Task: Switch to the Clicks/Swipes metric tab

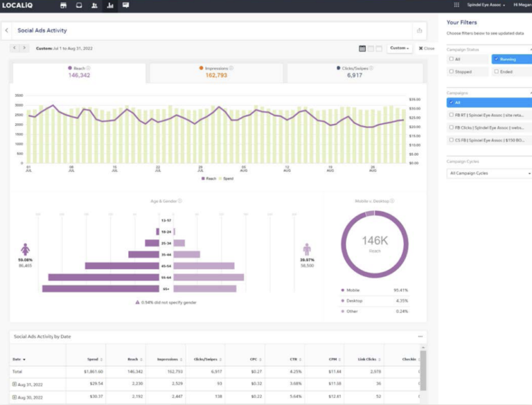Action: (352, 72)
